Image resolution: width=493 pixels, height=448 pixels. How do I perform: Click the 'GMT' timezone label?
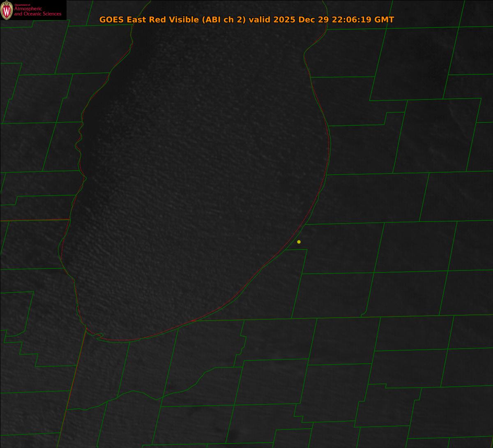tap(385, 20)
